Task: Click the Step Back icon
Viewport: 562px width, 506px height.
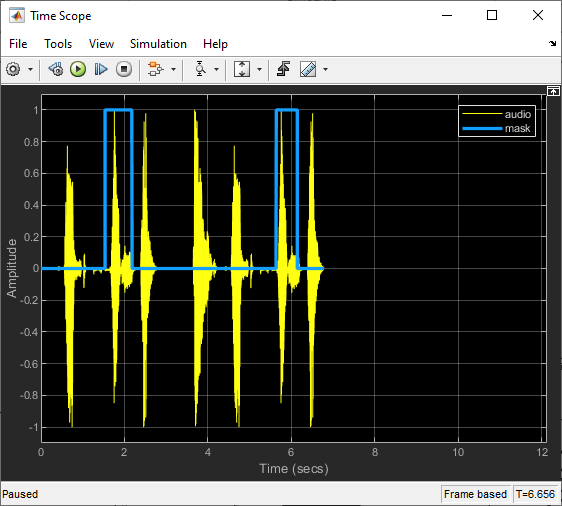Action: tap(56, 69)
